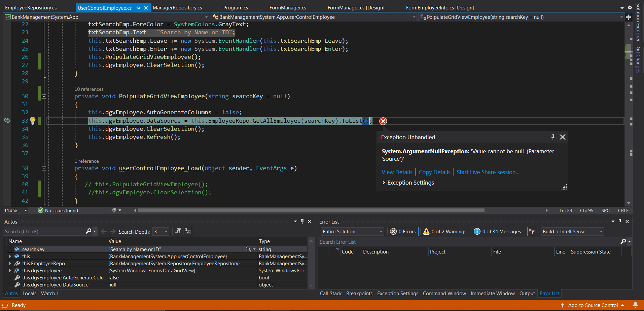Image resolution: width=644 pixels, height=311 pixels.
Task: Click the editor horizontal scrollbar
Action: pyautogui.click(x=311, y=210)
